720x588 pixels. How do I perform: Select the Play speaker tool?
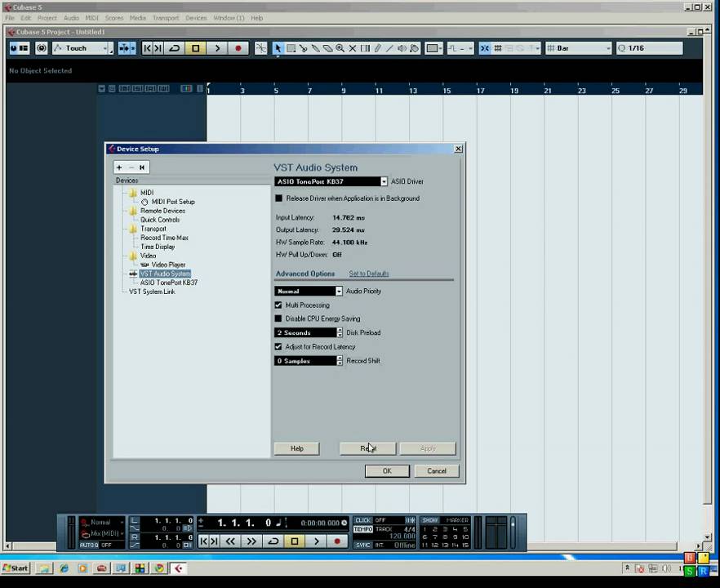point(402,48)
